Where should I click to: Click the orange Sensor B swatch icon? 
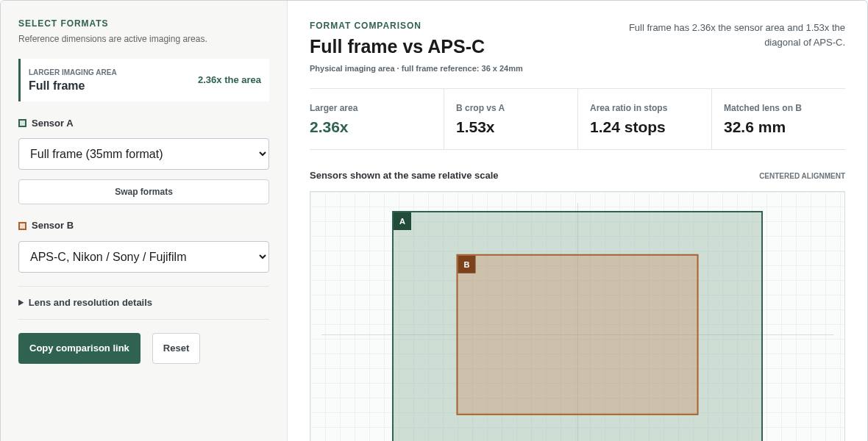[22, 226]
